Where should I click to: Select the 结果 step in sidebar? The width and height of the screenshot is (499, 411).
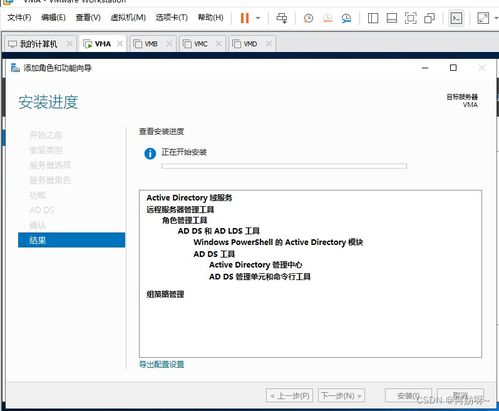tap(72, 240)
